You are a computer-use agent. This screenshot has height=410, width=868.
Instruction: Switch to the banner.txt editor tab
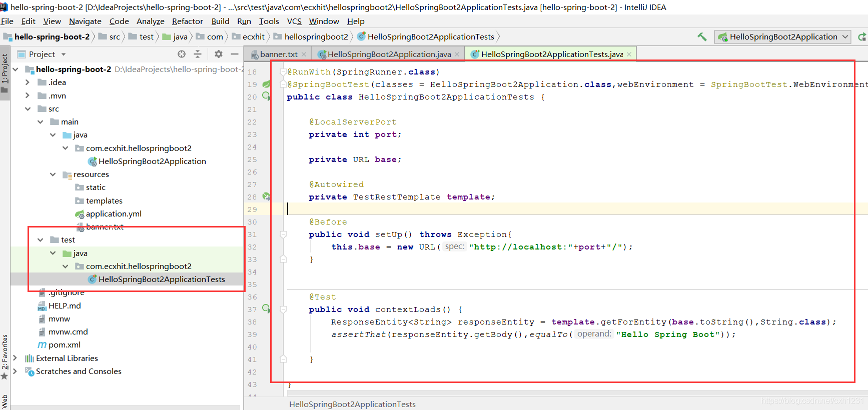[278, 54]
